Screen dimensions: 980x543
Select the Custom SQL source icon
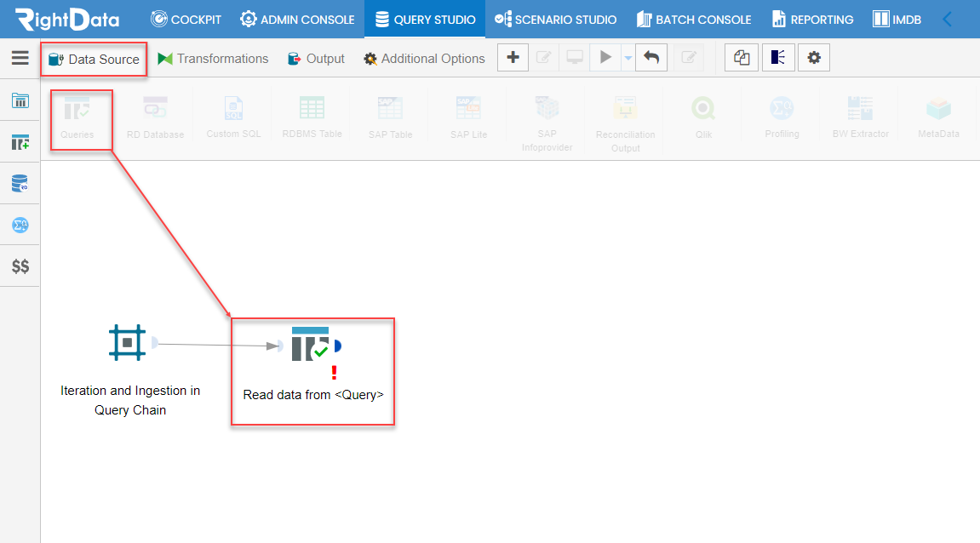234,118
